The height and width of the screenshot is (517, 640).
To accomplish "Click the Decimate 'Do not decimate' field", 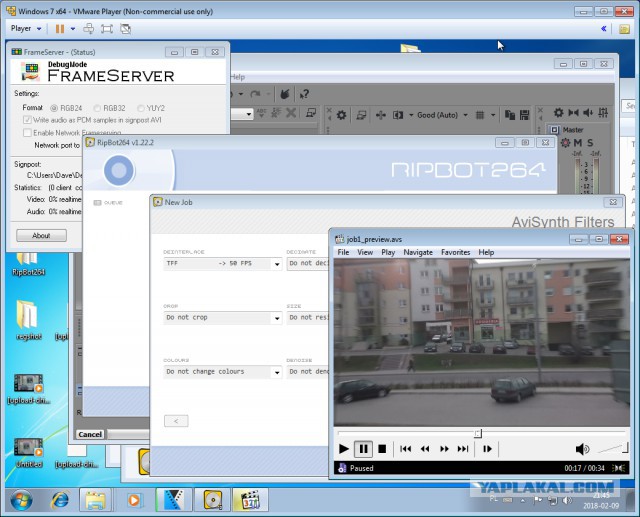I will [308, 264].
